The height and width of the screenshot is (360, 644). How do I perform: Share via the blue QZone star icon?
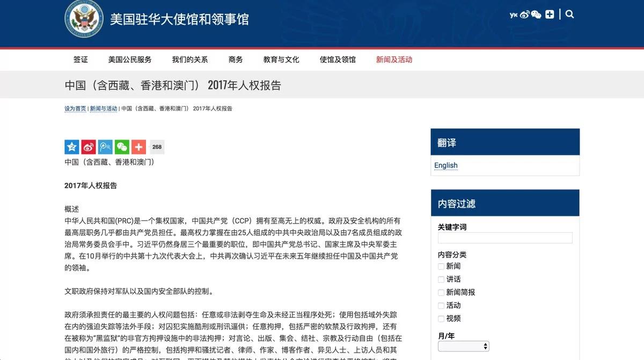(72, 146)
